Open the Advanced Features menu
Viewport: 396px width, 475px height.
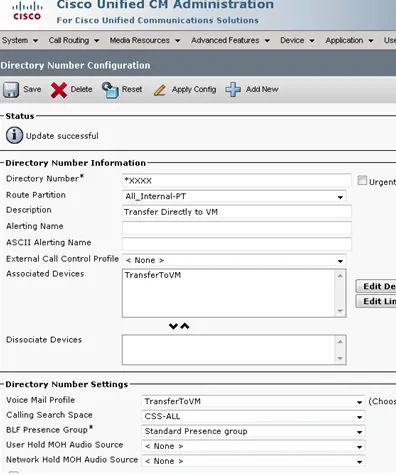click(230, 40)
